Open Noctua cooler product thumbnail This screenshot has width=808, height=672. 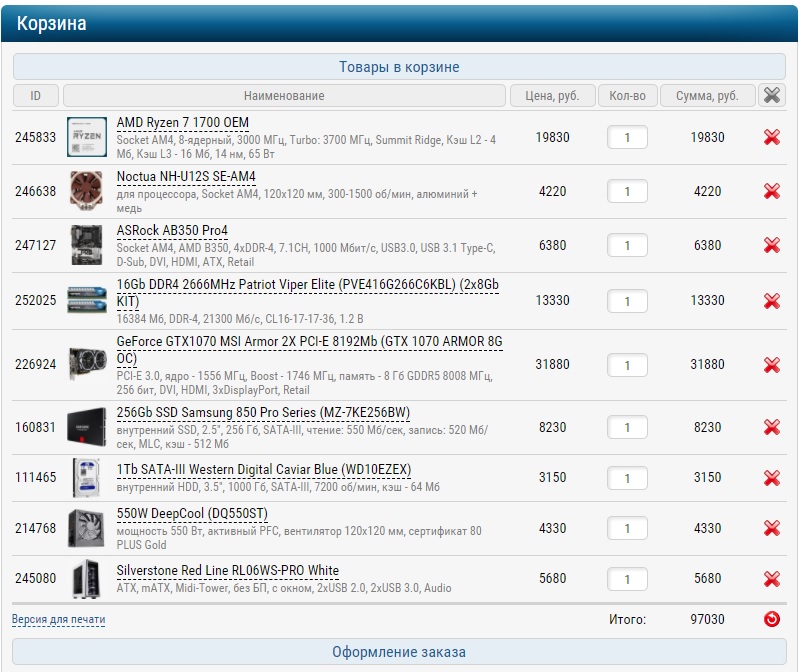coord(87,191)
